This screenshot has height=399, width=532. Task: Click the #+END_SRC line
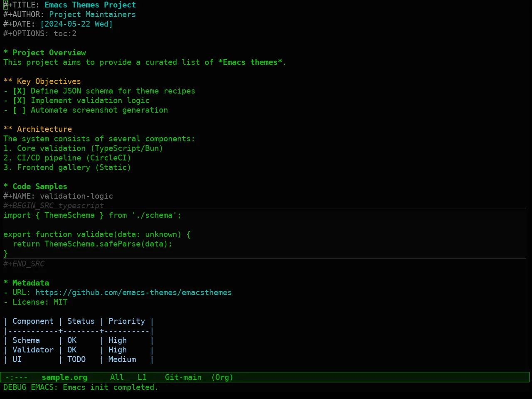tap(24, 264)
